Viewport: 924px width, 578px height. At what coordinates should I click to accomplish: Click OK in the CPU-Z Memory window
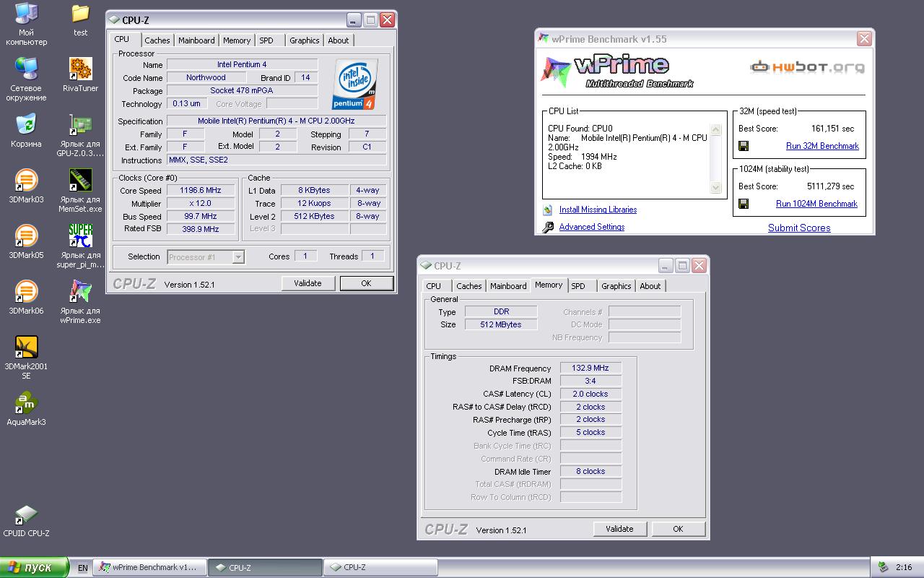pyautogui.click(x=679, y=529)
